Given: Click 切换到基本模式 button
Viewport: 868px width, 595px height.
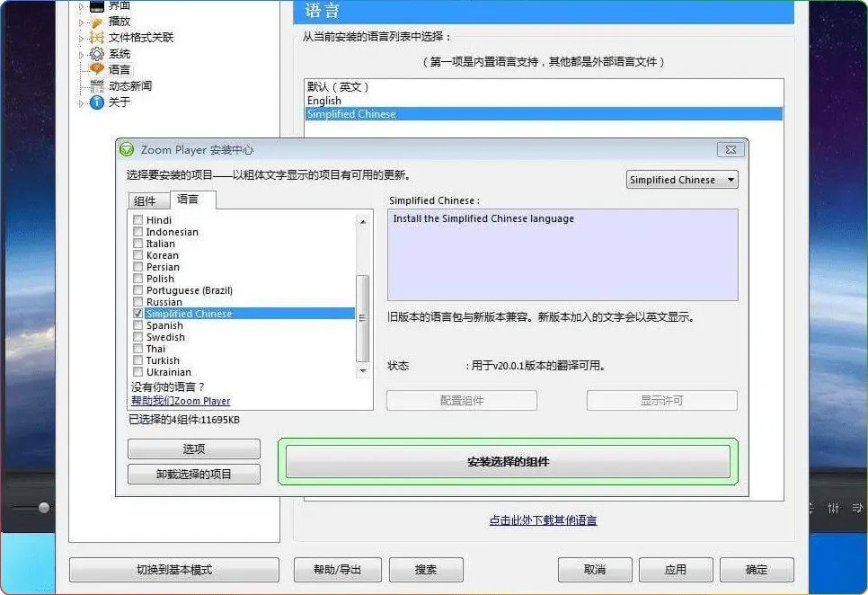Looking at the screenshot, I should click(x=173, y=570).
